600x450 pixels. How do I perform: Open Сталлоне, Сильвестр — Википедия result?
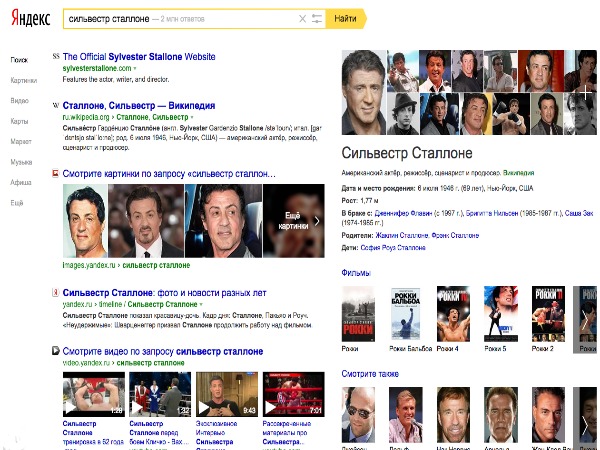coord(139,106)
